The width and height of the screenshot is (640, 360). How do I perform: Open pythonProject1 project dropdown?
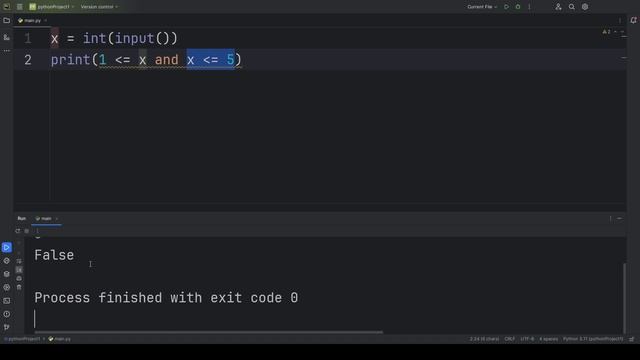click(x=52, y=7)
